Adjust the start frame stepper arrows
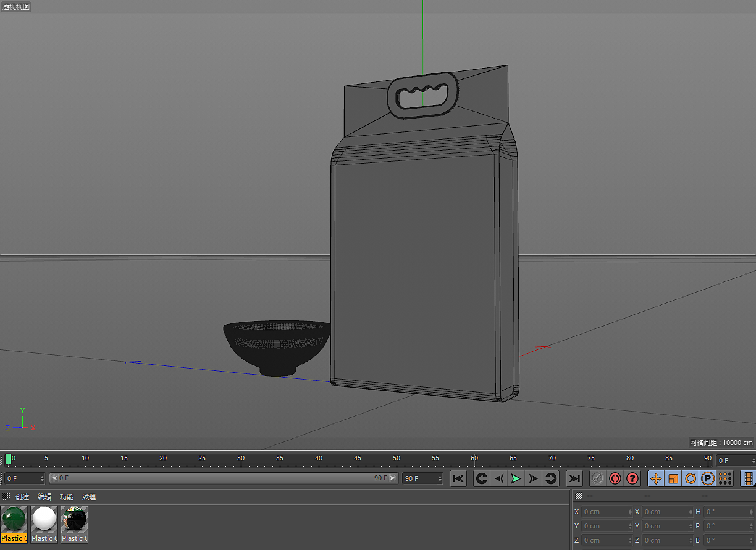The height and width of the screenshot is (550, 756). point(43,478)
